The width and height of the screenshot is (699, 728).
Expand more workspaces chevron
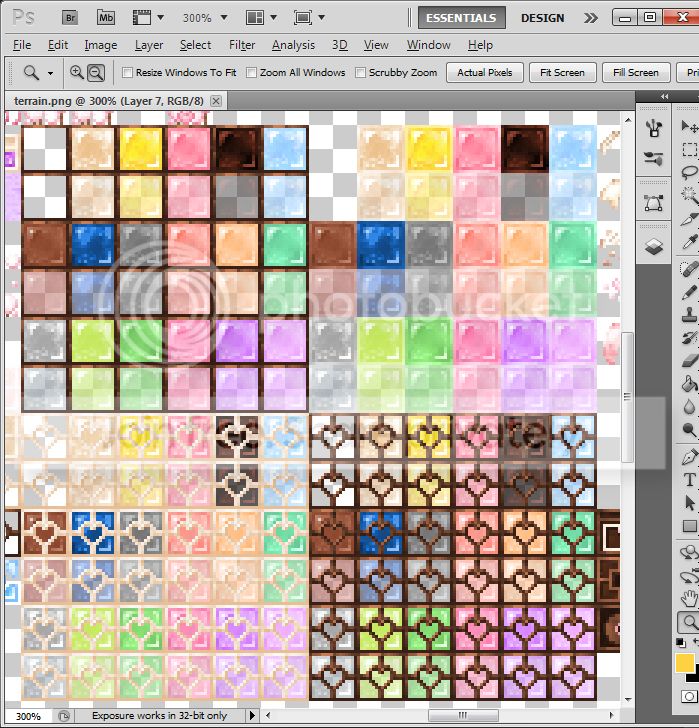coord(592,18)
